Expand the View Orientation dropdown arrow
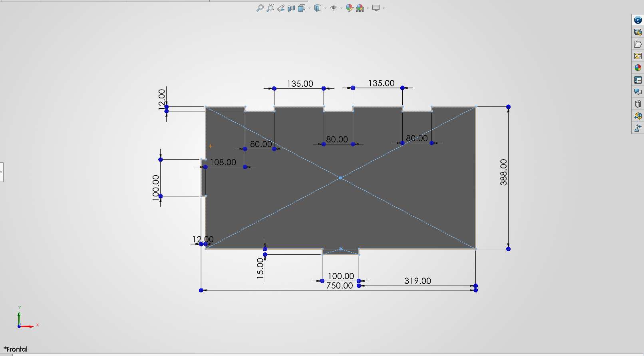The width and height of the screenshot is (644, 356). click(x=310, y=8)
